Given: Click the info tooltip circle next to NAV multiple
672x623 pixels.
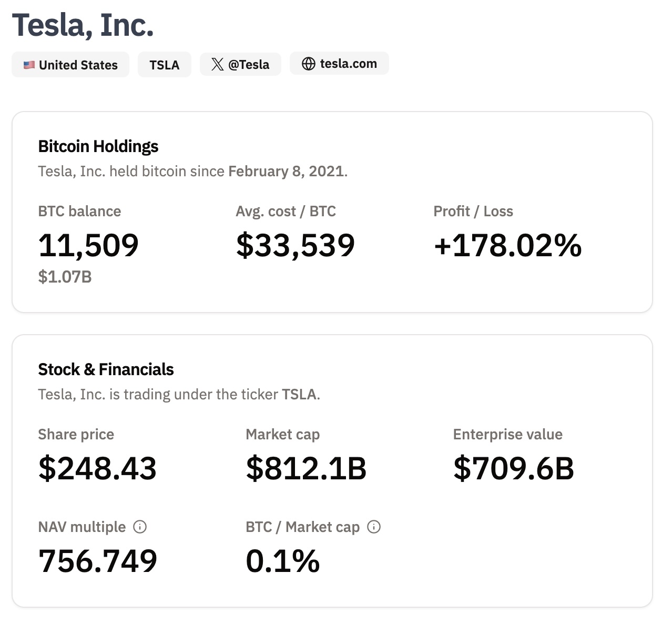Looking at the screenshot, I should 140,527.
